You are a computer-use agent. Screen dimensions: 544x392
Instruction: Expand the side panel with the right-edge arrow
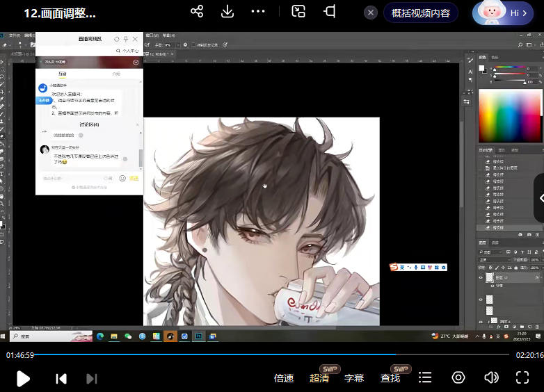point(539,198)
